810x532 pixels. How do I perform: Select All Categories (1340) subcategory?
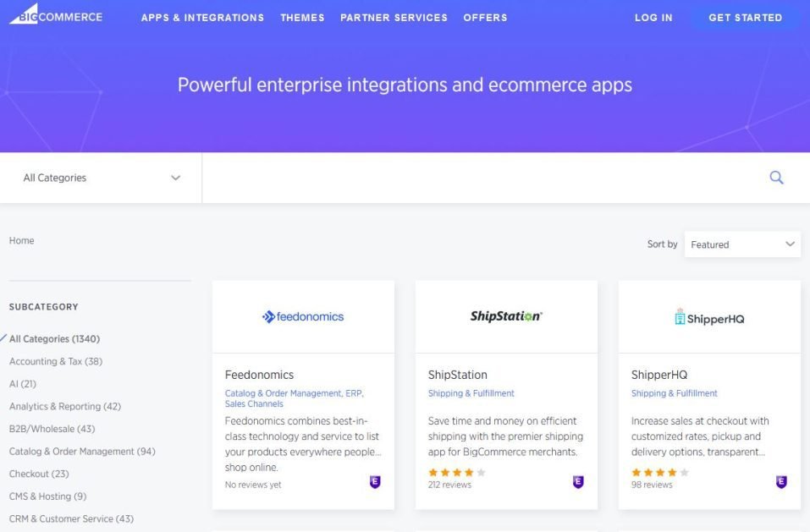[54, 339]
